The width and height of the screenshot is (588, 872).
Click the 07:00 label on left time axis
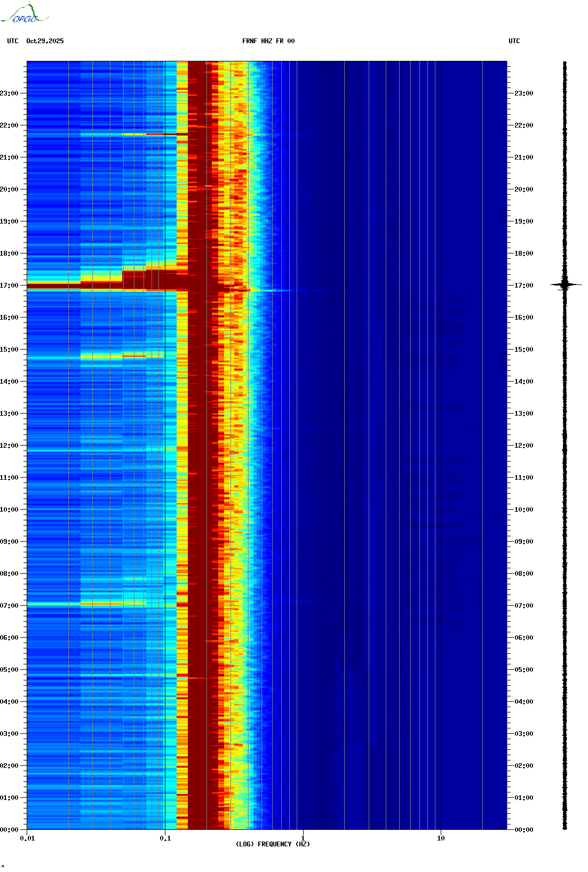(x=10, y=606)
